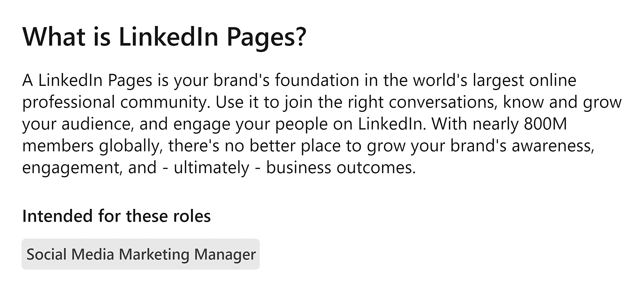This screenshot has height=292, width=644.
Task: Click the phrase "engage your people"
Action: pos(250,124)
